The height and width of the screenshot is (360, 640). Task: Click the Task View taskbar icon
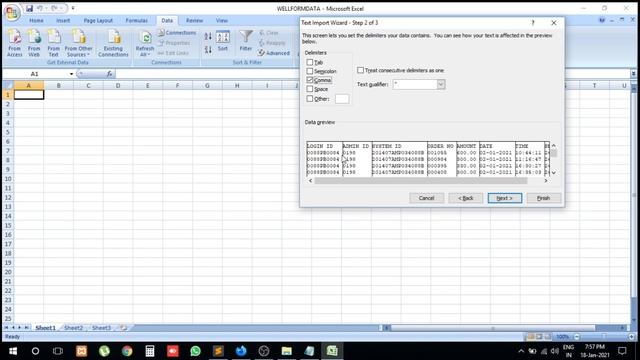[x=58, y=351]
